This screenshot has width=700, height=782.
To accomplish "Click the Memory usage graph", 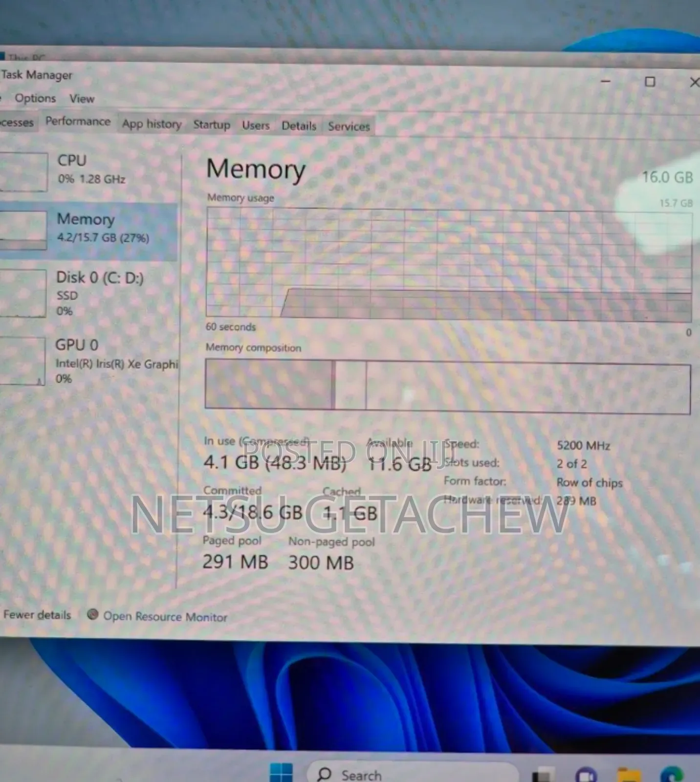I will click(449, 264).
